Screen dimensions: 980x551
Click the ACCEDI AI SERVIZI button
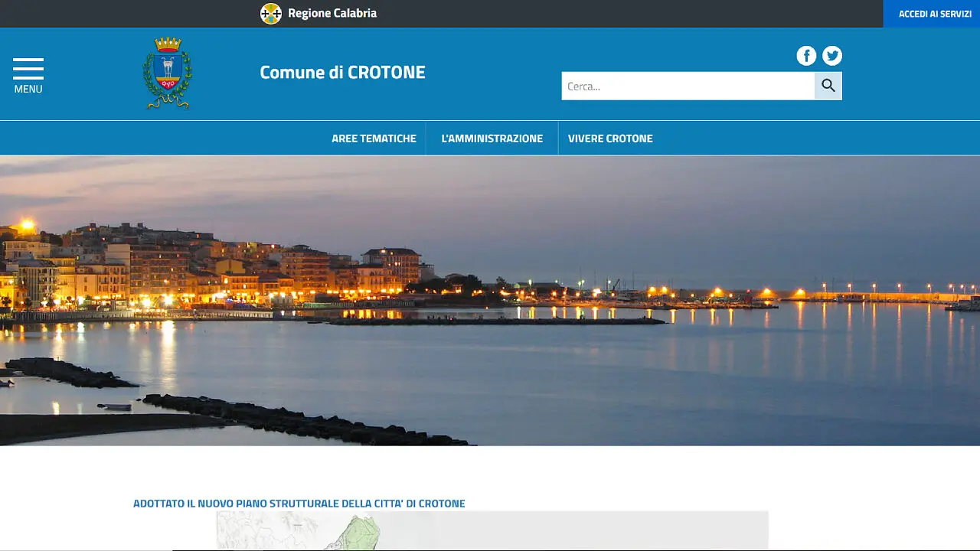[x=935, y=14]
